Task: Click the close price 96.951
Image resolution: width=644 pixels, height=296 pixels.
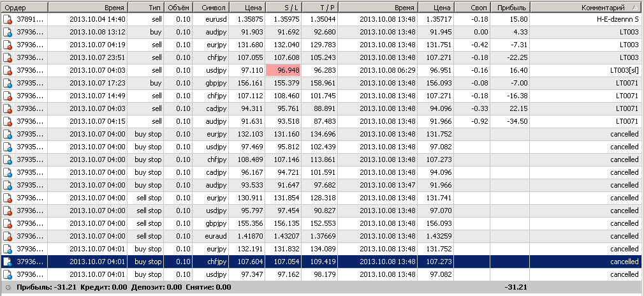Action: (x=441, y=70)
